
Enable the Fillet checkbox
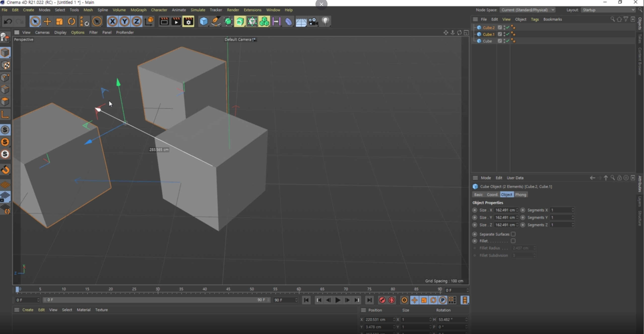[x=513, y=241]
